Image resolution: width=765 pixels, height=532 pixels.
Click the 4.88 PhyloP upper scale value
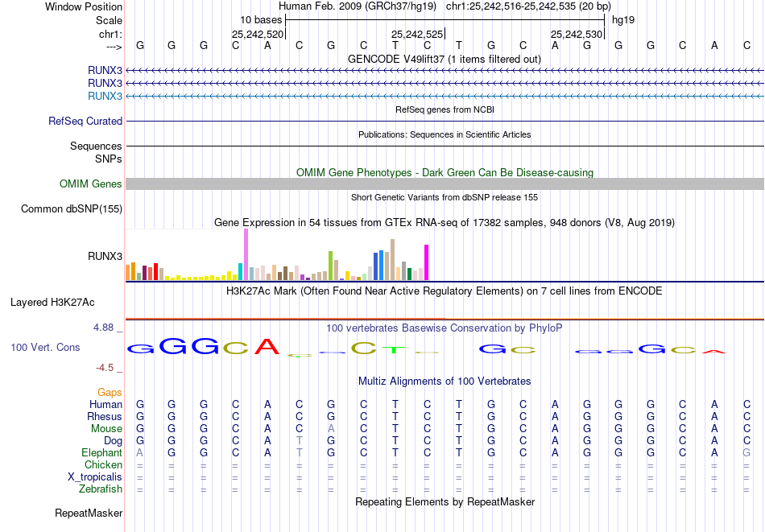(104, 328)
